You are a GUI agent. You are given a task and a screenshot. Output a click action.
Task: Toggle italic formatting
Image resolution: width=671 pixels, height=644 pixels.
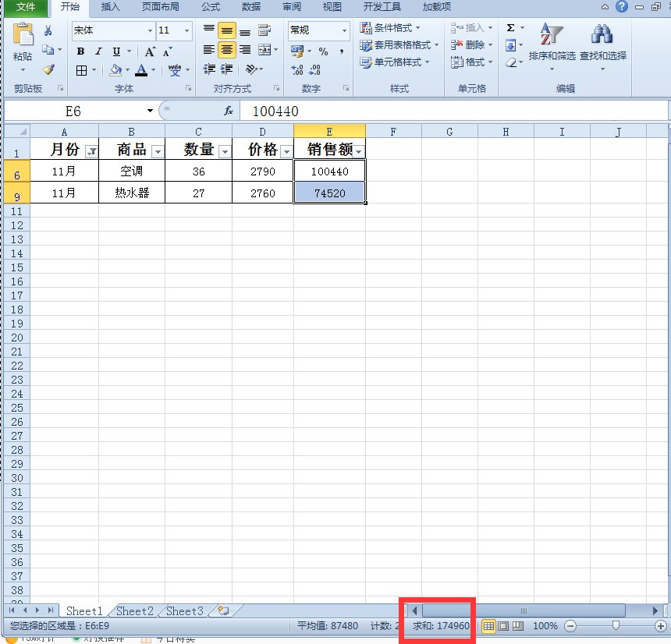point(98,51)
